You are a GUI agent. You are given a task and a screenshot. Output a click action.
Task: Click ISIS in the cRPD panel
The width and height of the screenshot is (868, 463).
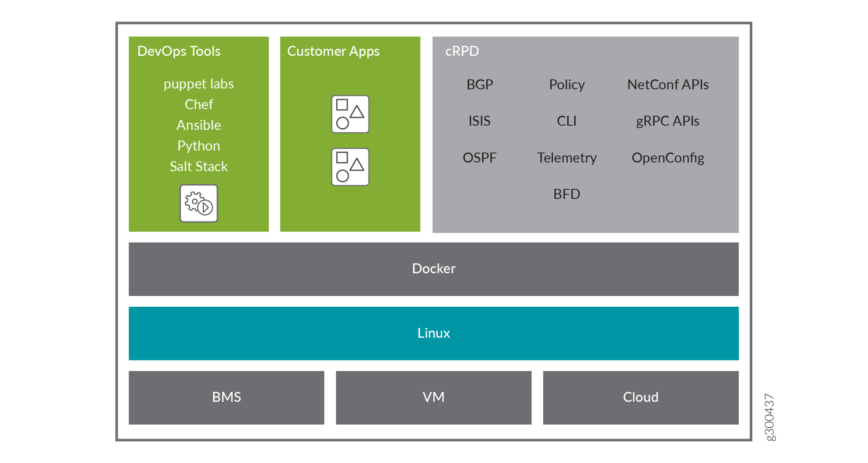[x=479, y=121]
